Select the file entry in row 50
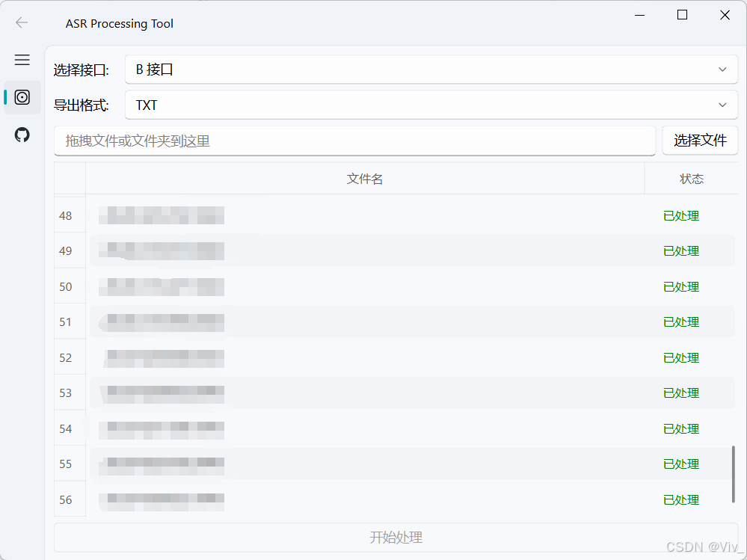Viewport: 747px width, 560px height. pos(161,286)
